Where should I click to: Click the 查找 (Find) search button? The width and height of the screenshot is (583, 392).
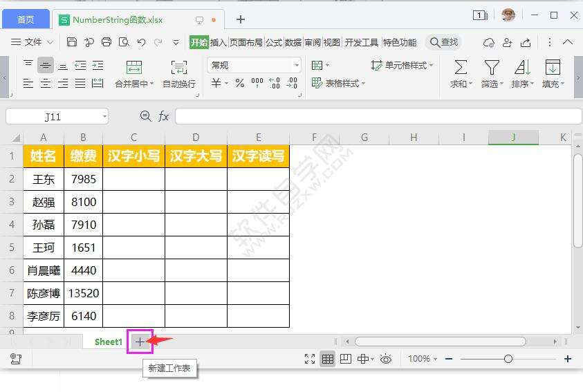tap(444, 42)
